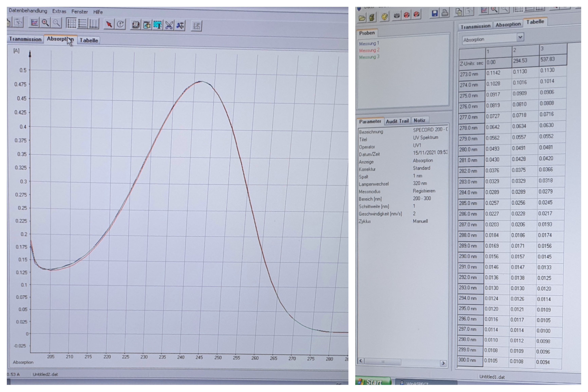Click the open folder icon in right window
The height and width of the screenshot is (392, 588).
pyautogui.click(x=362, y=18)
